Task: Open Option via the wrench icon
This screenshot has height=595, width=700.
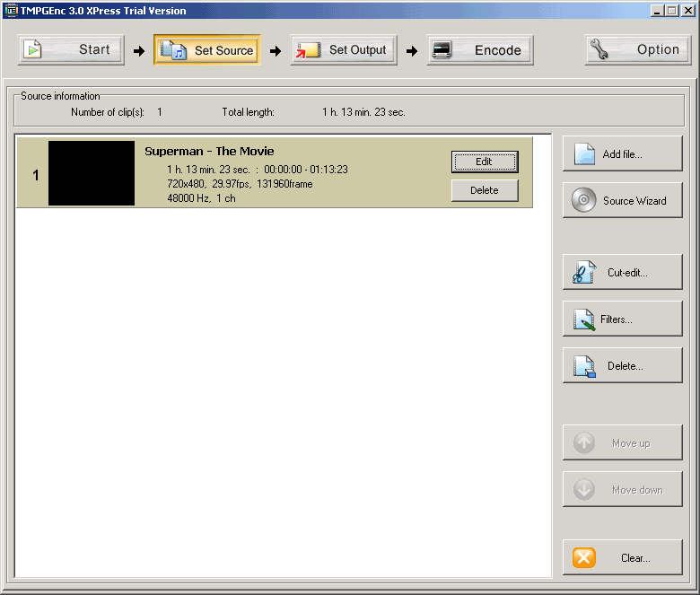Action: click(600, 50)
